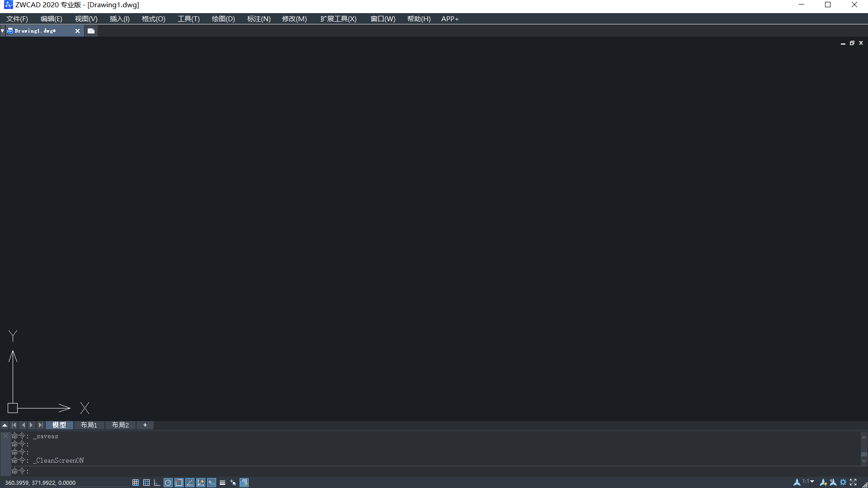Add a new layout with plus button
The image size is (868, 488).
tap(145, 425)
